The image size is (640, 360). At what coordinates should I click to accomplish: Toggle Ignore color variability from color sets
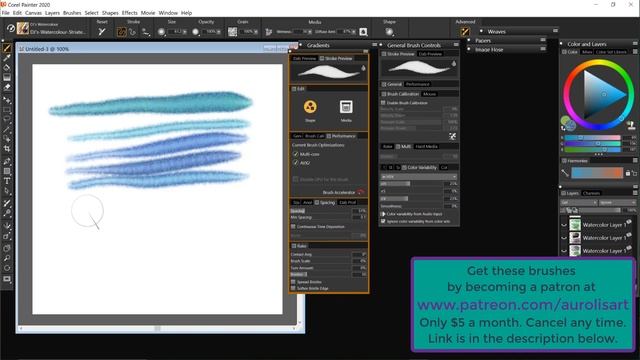383,221
